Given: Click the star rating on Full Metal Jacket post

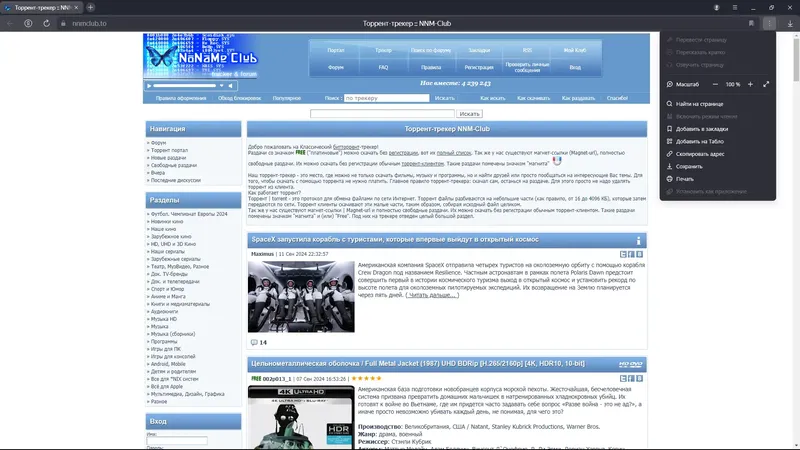Looking at the screenshot, I should (x=366, y=379).
